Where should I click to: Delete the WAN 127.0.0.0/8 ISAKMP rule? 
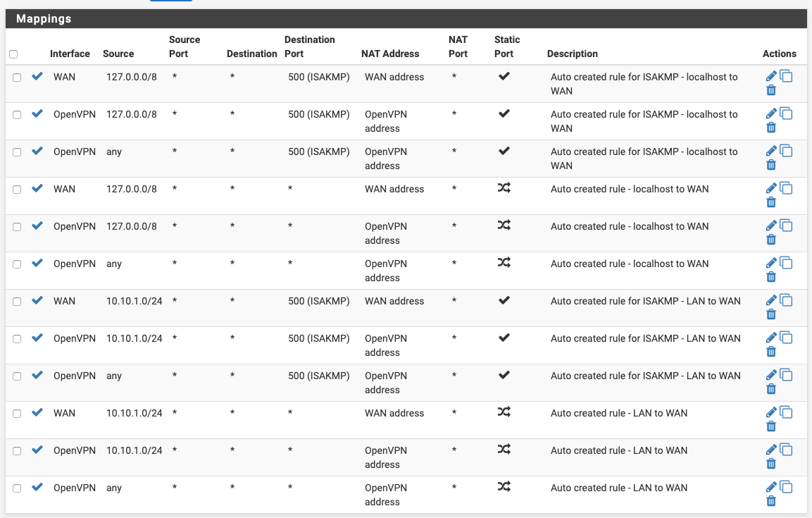click(x=771, y=90)
